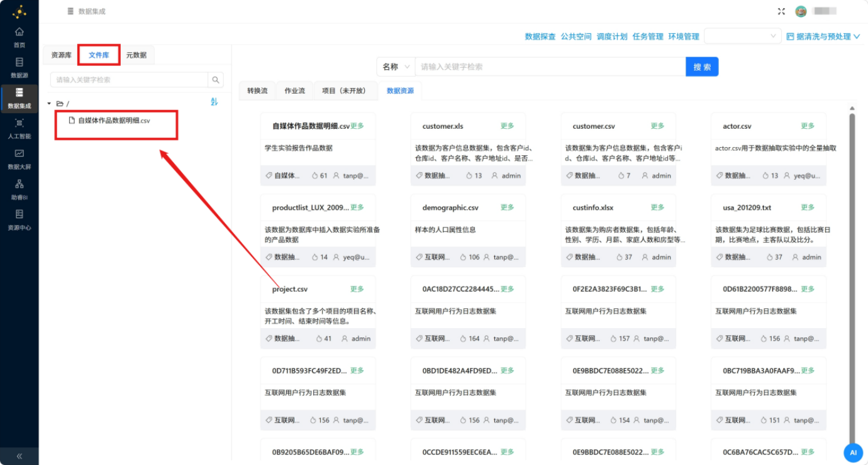Click 更多 on usa_201209.txt card

point(808,207)
